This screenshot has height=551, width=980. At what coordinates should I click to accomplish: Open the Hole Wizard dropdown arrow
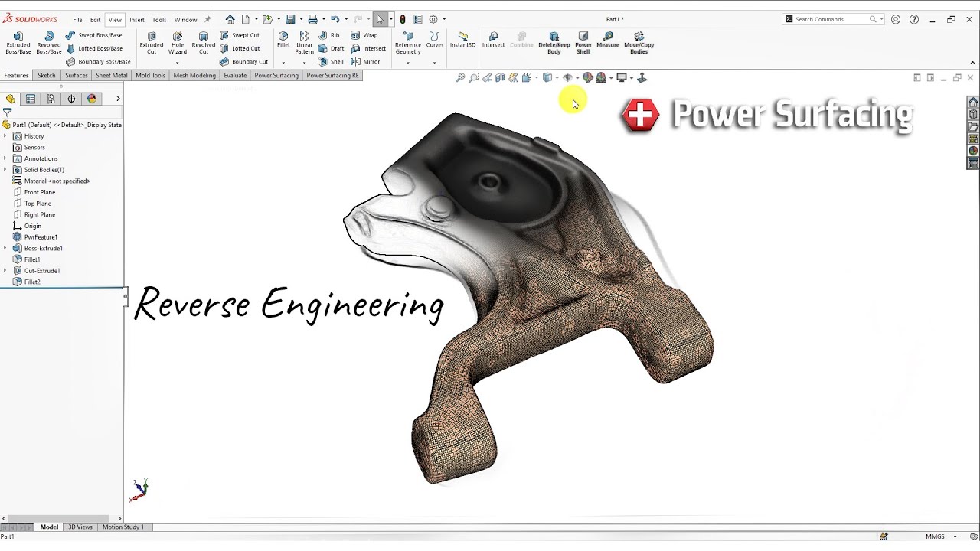coord(178,62)
